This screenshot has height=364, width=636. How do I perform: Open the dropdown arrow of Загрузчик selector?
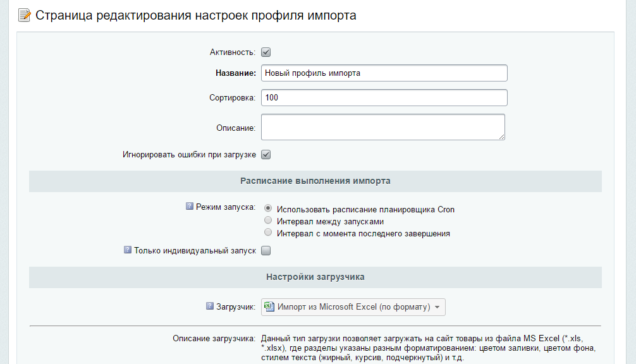point(437,307)
